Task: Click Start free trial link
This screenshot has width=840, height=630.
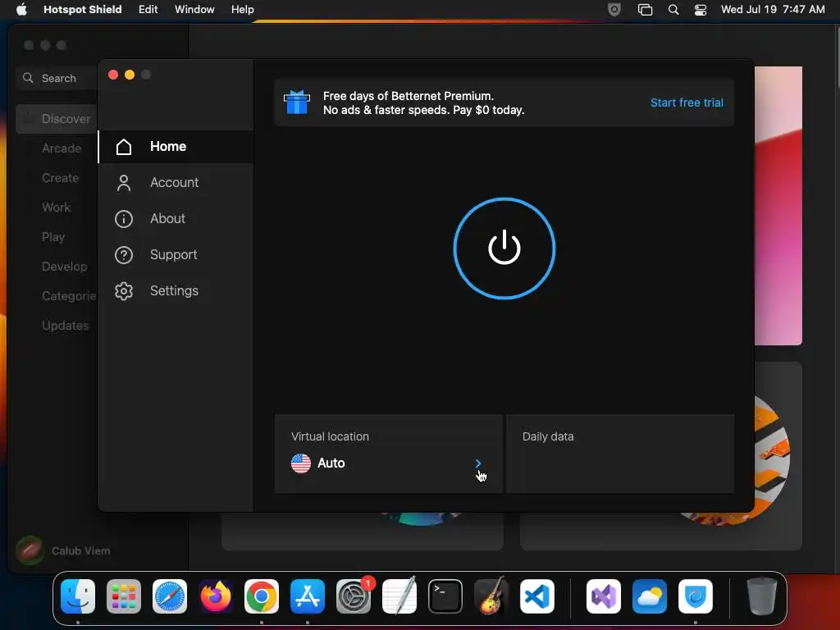Action: point(687,103)
